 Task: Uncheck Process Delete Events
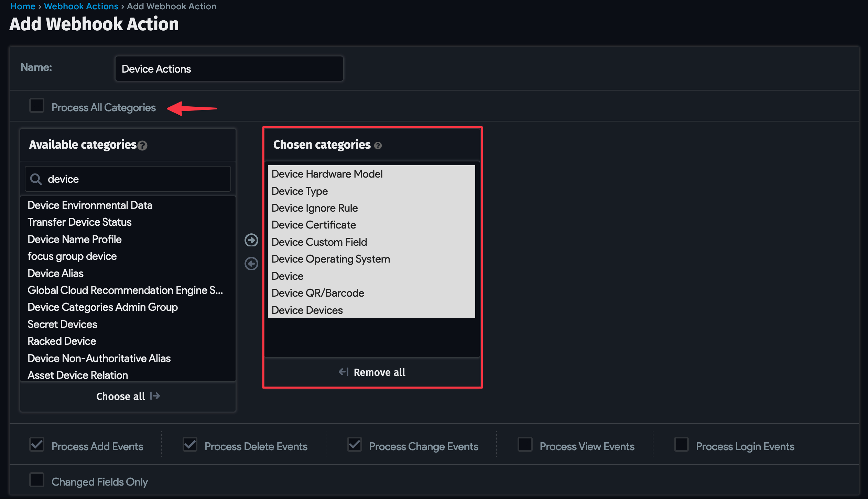click(189, 444)
